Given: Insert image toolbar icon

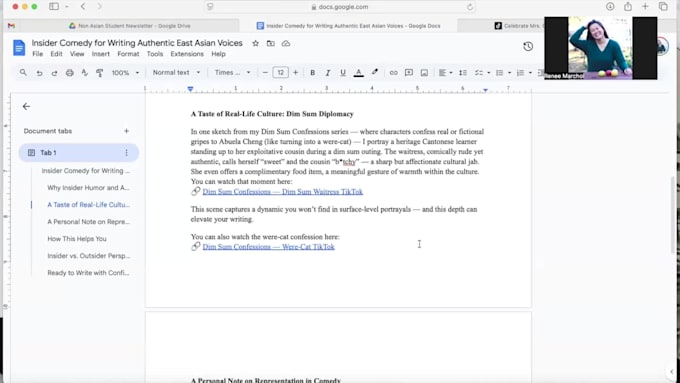Looking at the screenshot, I should [x=424, y=73].
